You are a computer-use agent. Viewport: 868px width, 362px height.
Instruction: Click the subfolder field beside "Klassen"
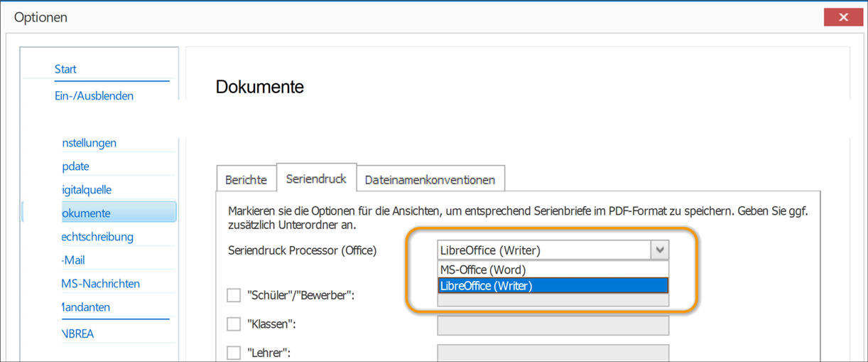pos(553,326)
